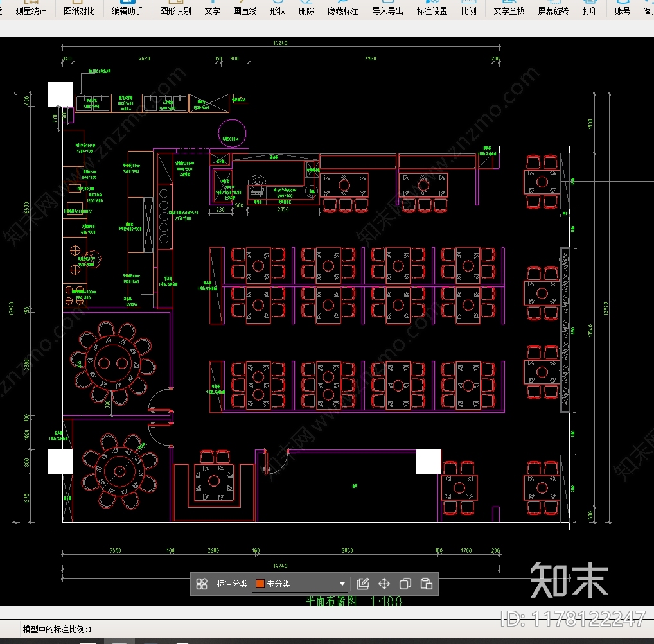Click the paste annotation icon
654x644 pixels.
click(427, 584)
